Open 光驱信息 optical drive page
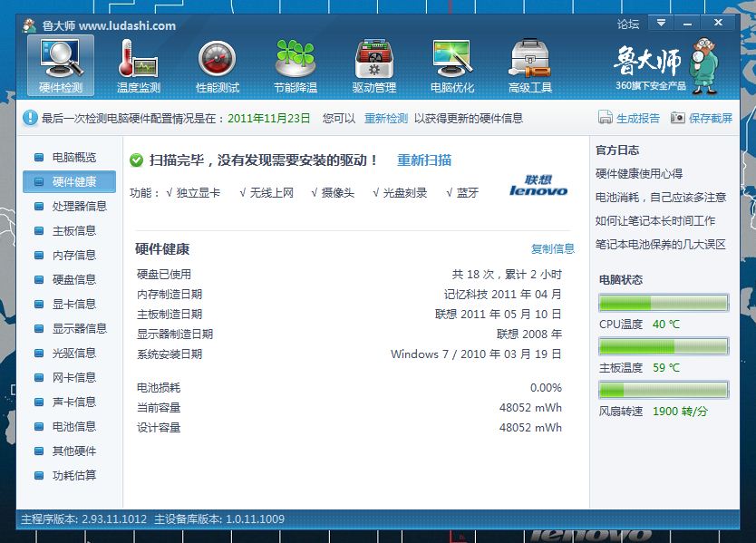 coord(70,353)
